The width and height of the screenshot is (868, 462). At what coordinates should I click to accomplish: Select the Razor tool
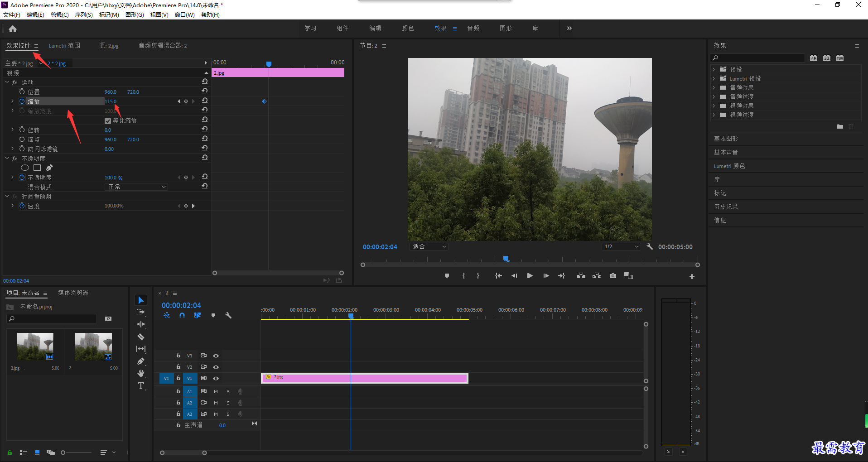click(141, 337)
